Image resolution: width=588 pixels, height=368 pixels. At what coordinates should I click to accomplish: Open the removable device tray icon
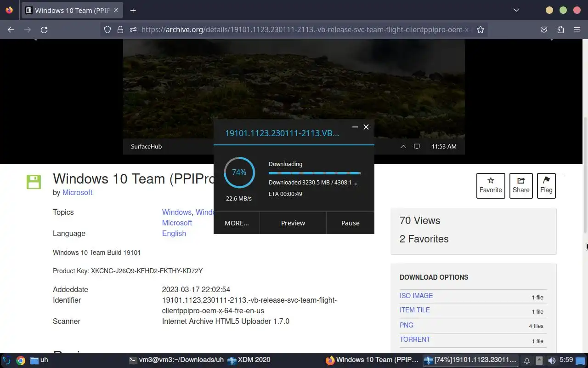539,361
